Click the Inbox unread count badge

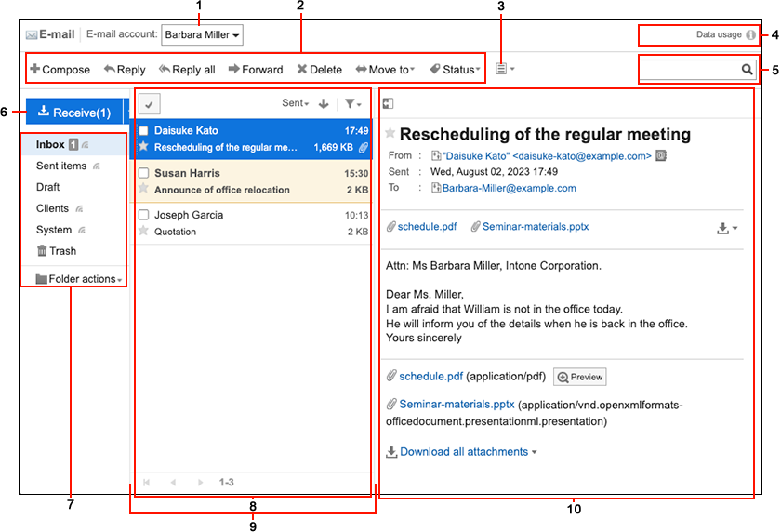[73, 144]
